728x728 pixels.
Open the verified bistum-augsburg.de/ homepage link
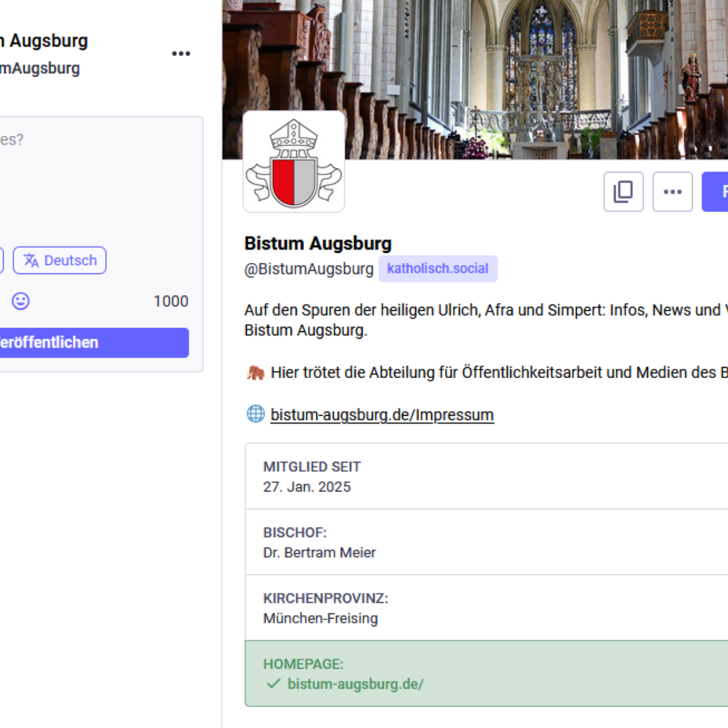pyautogui.click(x=355, y=684)
